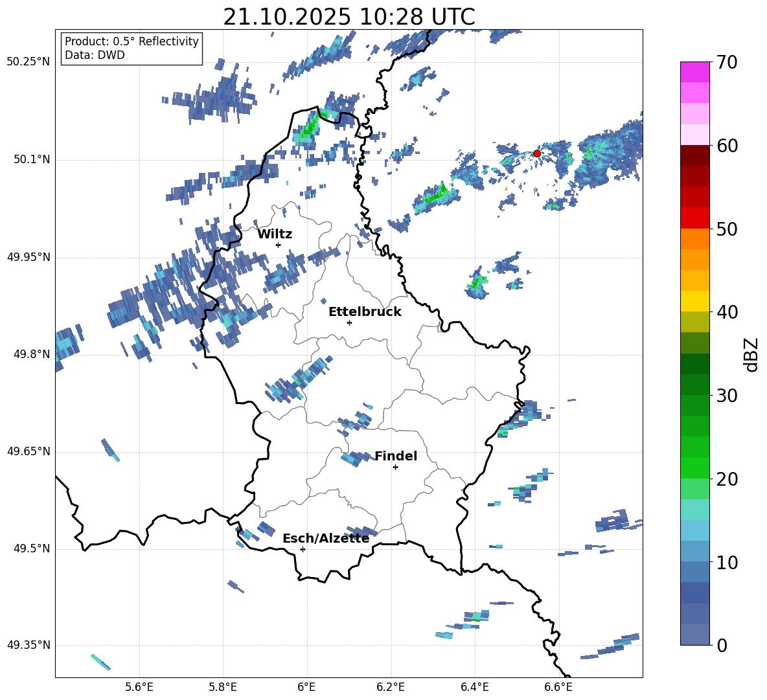Click the colorbar tick label 10
This screenshot has height=700, width=767.
(x=727, y=563)
